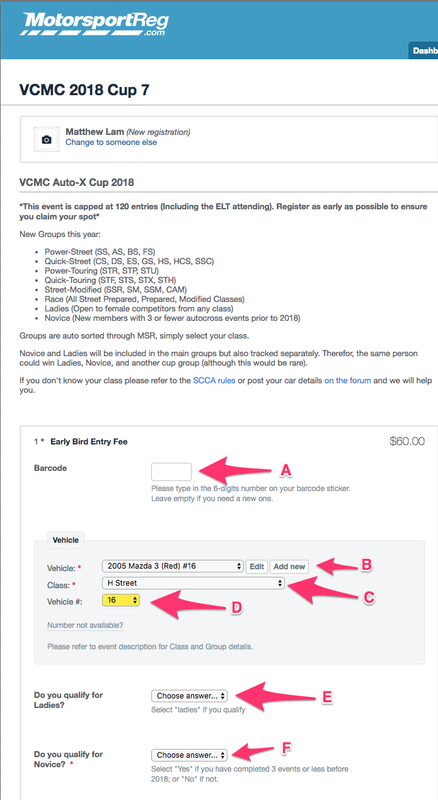Click the Early Bird Entry Fee label

89,442
